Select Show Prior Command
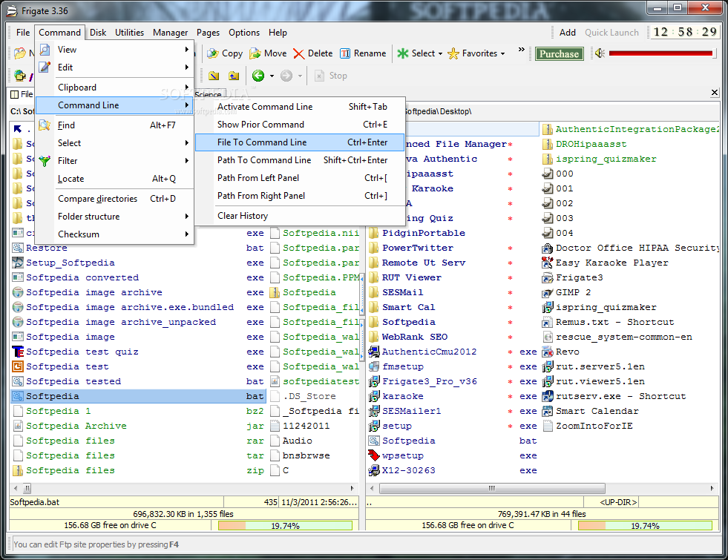 [x=300, y=125]
